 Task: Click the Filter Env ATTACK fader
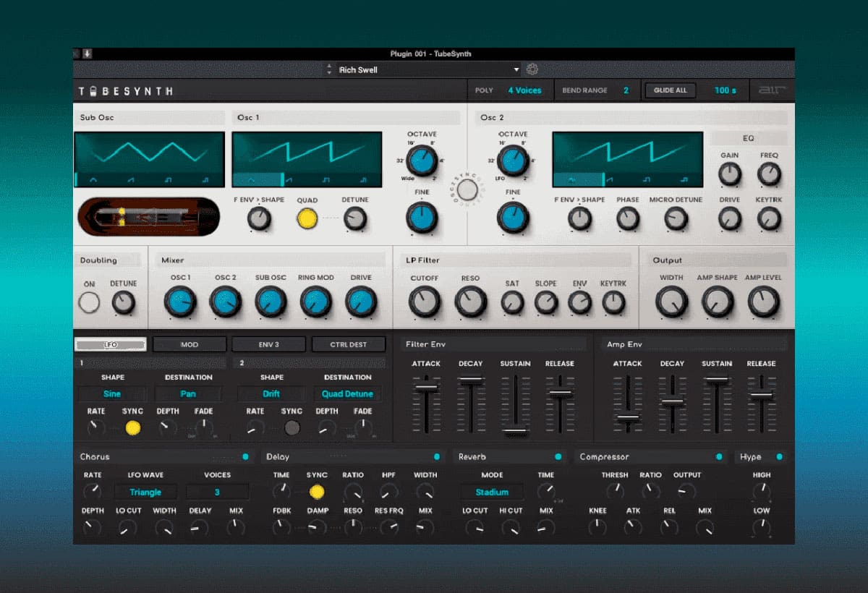coord(426,388)
